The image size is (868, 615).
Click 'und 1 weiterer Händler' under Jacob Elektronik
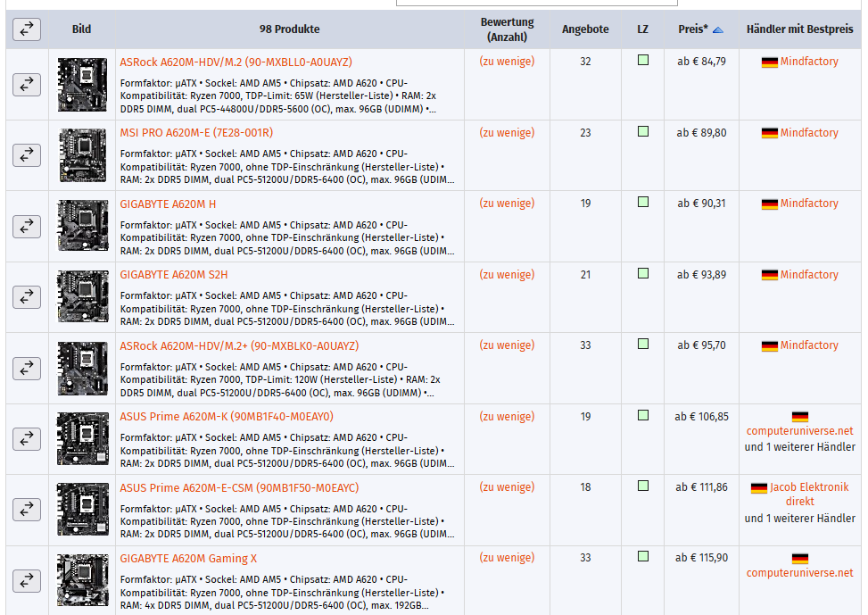[800, 519]
